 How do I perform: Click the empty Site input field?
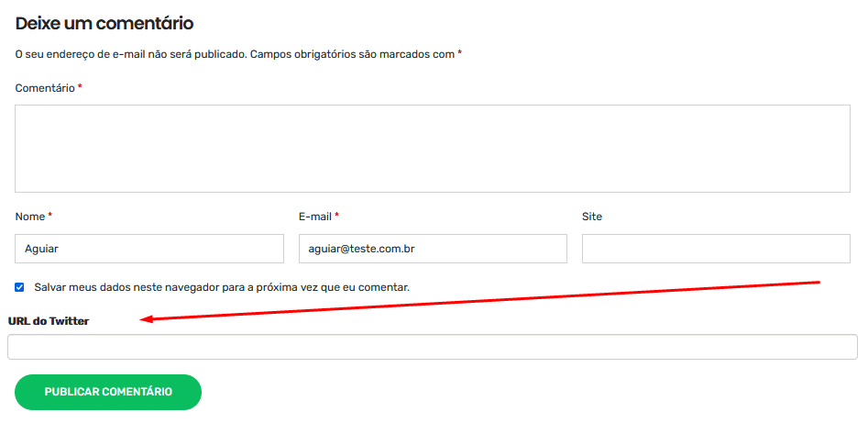[x=716, y=249]
